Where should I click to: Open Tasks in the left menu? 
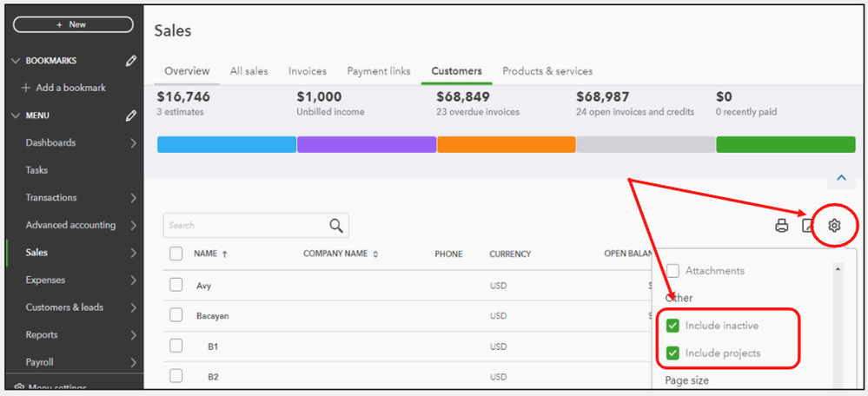point(37,170)
